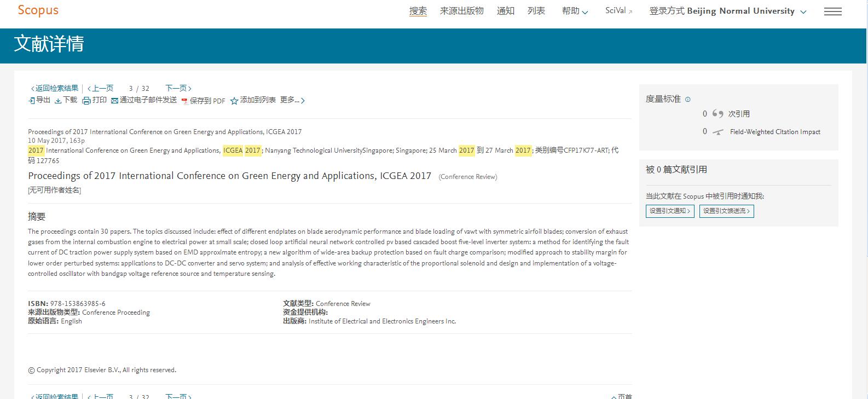Click the Scopus logo
Screen dimensions: 868x399
click(38, 10)
